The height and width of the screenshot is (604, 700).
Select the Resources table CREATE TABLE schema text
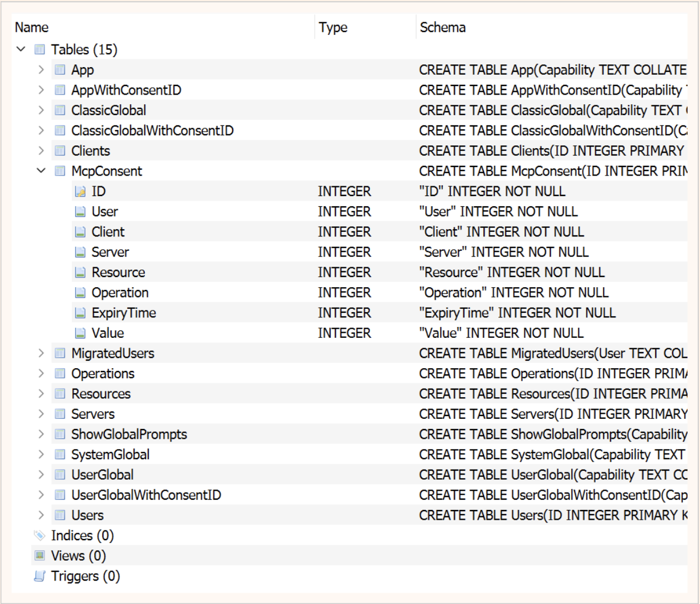tap(552, 394)
